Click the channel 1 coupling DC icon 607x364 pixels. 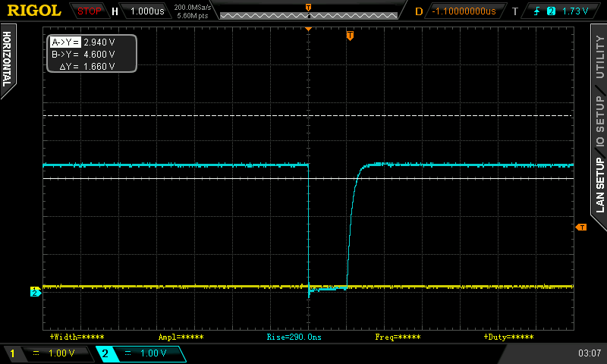click(x=36, y=353)
